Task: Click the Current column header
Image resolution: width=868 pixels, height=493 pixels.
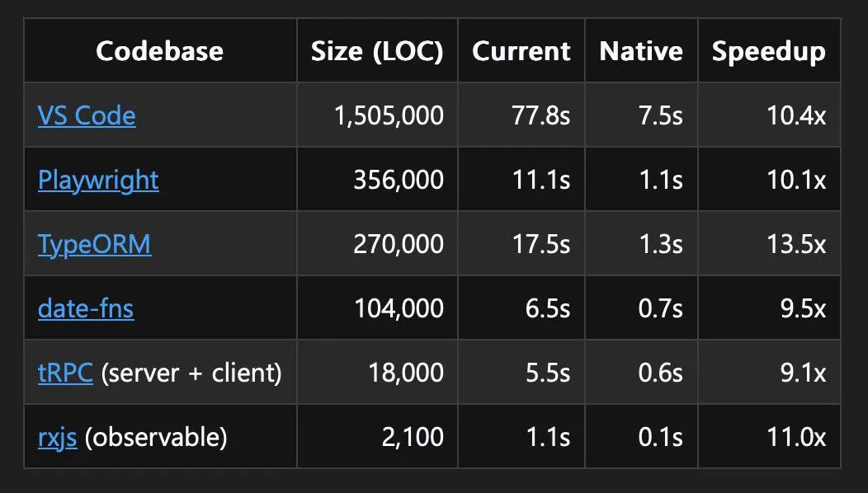Action: click(521, 51)
